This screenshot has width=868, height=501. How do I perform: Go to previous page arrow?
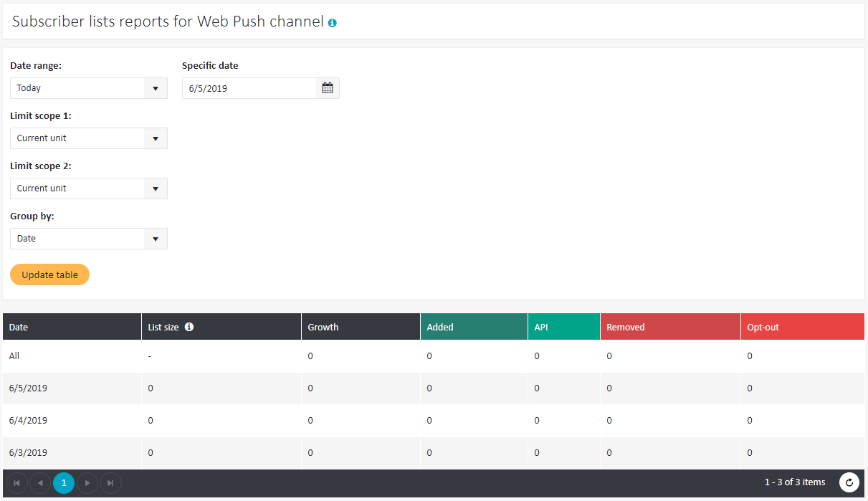coord(40,483)
